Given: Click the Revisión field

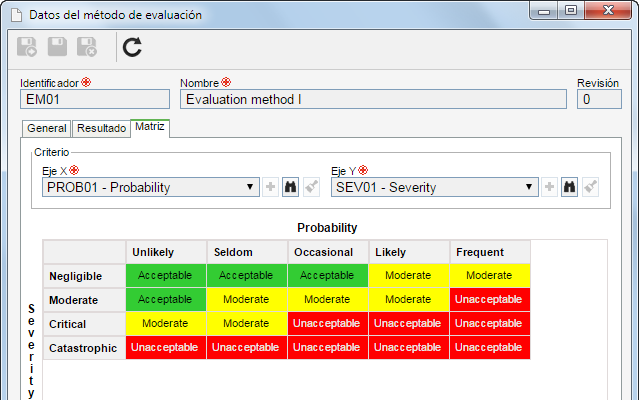Looking at the screenshot, I should click(599, 99).
